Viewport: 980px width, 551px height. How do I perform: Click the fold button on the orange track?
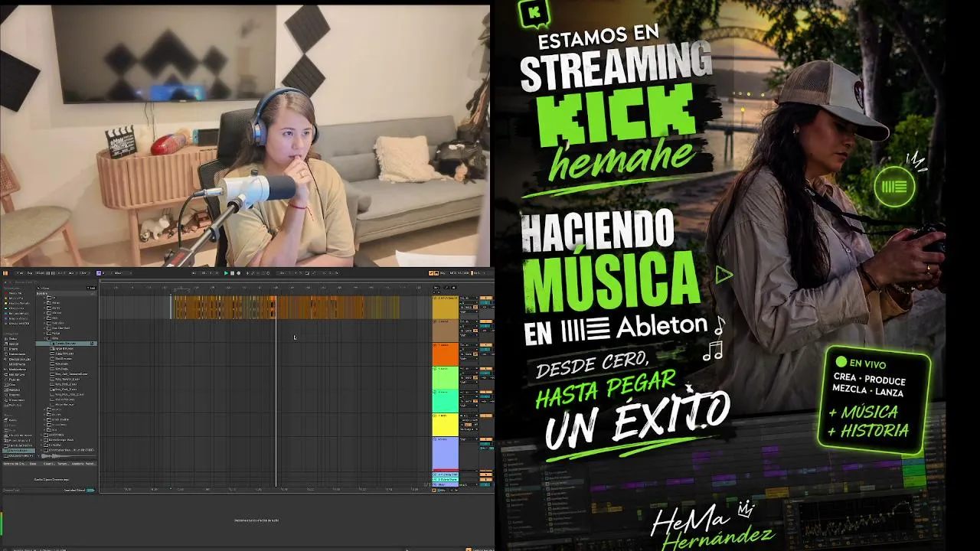[x=436, y=345]
